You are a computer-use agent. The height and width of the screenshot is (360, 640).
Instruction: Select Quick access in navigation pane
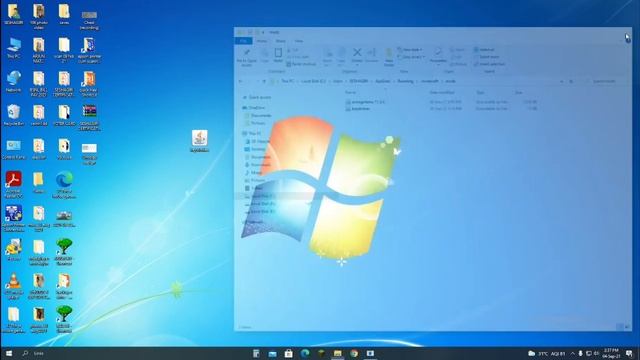(257, 98)
